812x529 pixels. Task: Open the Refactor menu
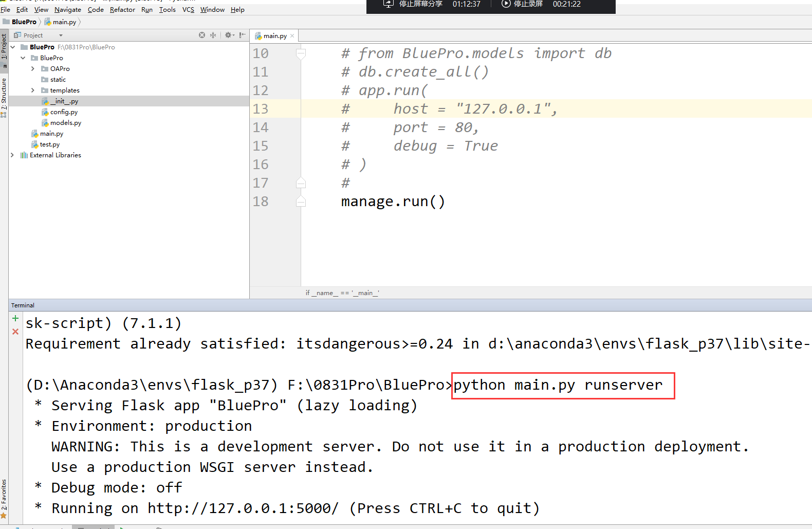click(x=122, y=10)
